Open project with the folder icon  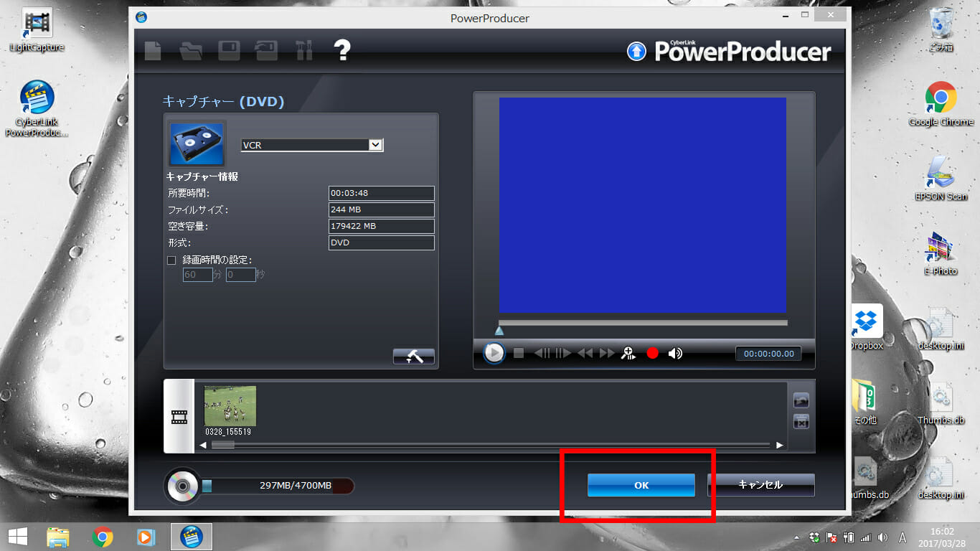191,51
